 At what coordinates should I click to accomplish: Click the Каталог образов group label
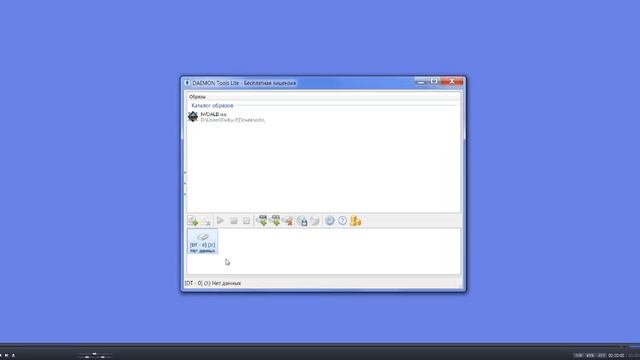pyautogui.click(x=212, y=106)
